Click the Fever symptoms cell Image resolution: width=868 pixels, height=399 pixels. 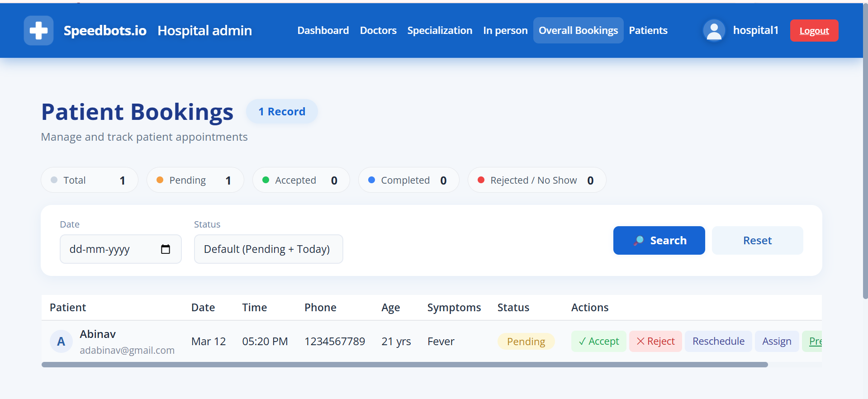441,342
